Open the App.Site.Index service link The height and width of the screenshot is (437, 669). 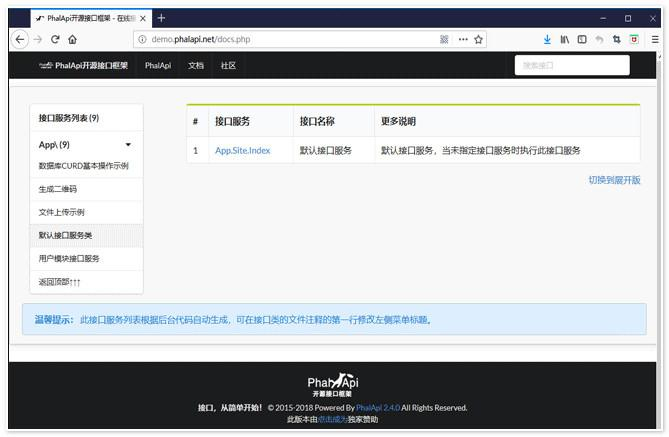(242, 150)
